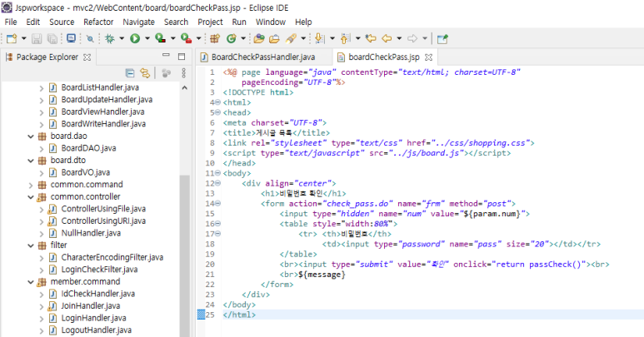Open Package Explorer view menu dots
The height and width of the screenshot is (337, 644).
click(x=183, y=73)
